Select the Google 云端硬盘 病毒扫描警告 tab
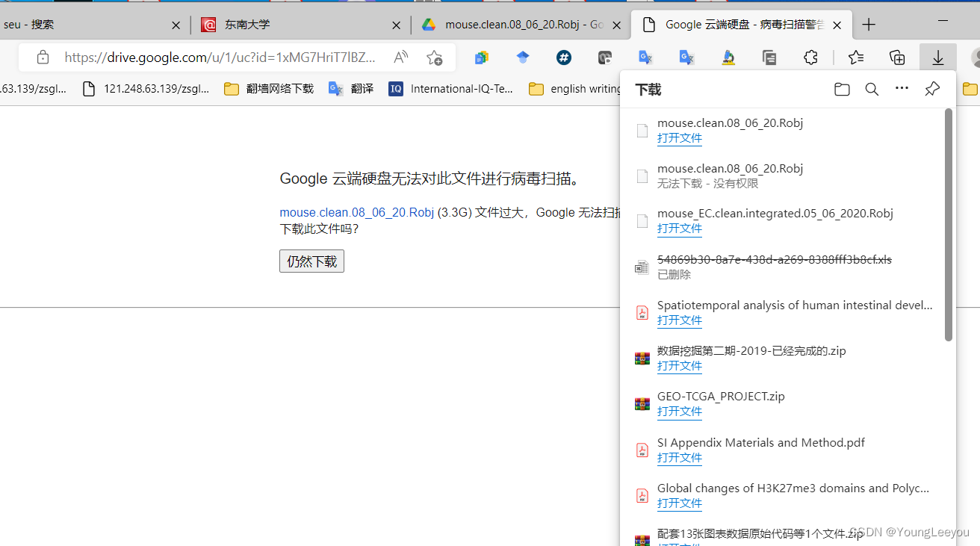Viewport: 980px width, 546px height. 741,25
